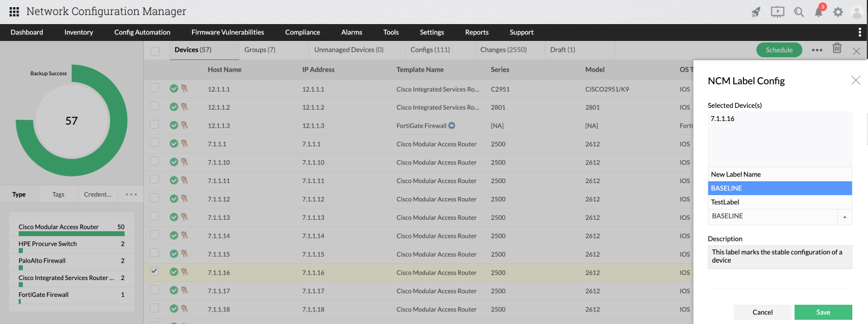Open the alarm bell notifications

(x=819, y=11)
